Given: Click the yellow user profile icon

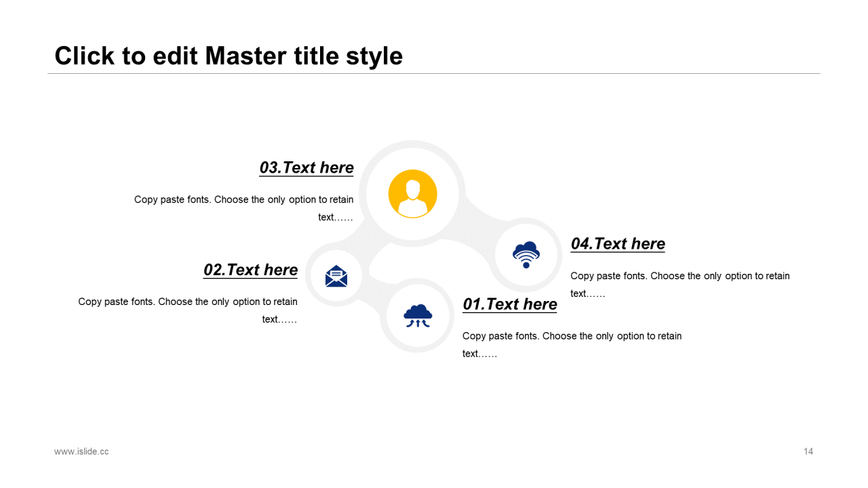Looking at the screenshot, I should [x=412, y=194].
